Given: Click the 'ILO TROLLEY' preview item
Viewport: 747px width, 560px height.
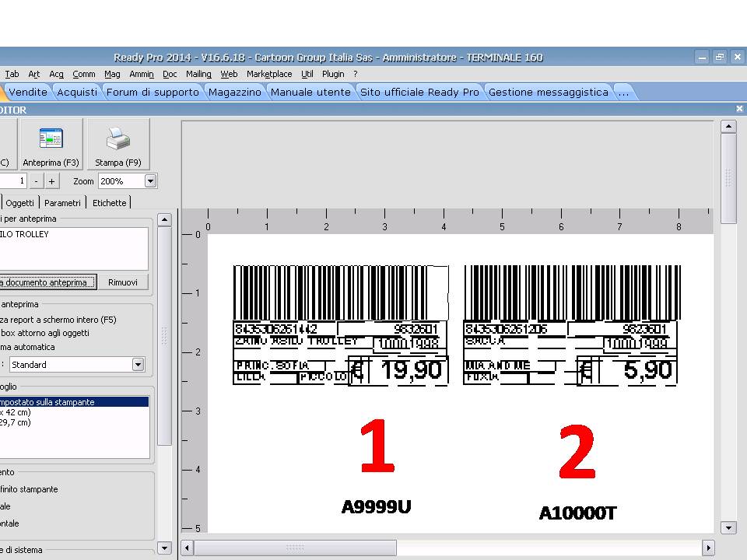Looking at the screenshot, I should click(x=25, y=234).
